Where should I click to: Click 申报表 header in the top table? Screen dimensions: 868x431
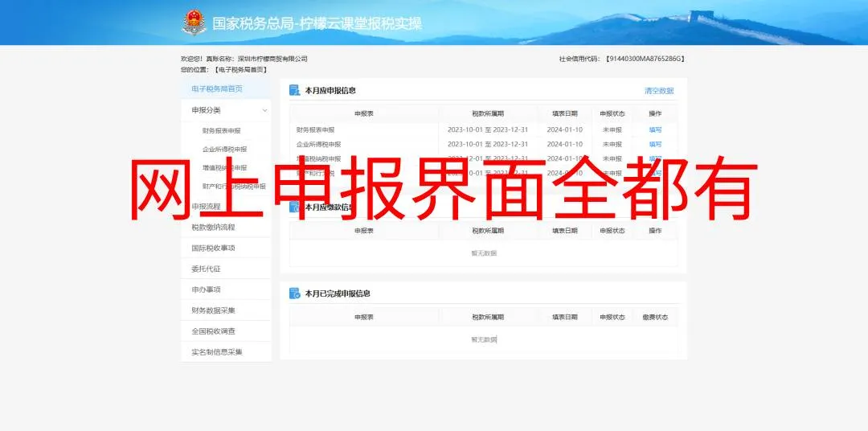pos(364,113)
